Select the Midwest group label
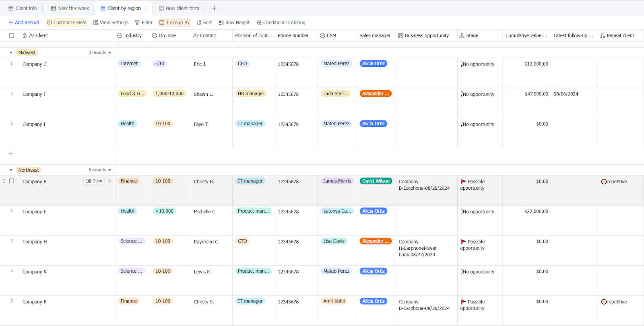Image resolution: width=644 pixels, height=326 pixels. click(x=27, y=53)
